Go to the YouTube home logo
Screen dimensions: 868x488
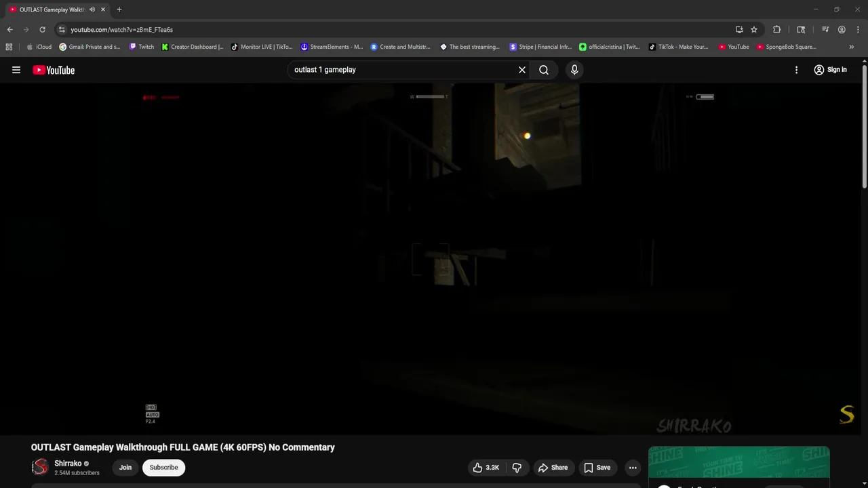[54, 70]
